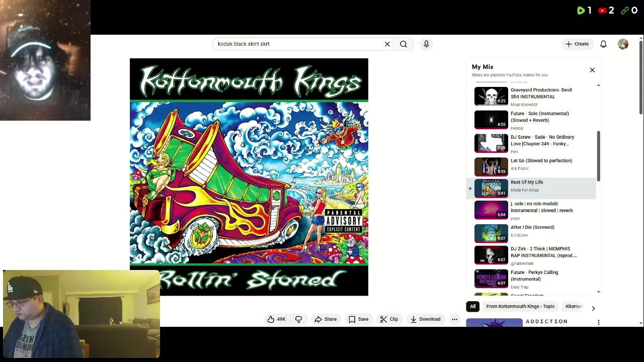Open the Let Go thumbnail with 5:55 duration

pos(491,166)
